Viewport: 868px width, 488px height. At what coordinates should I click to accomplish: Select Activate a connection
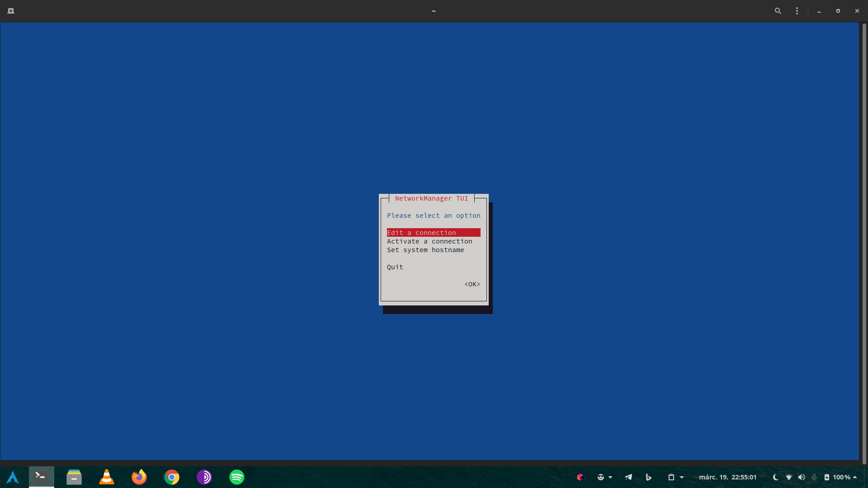429,241
